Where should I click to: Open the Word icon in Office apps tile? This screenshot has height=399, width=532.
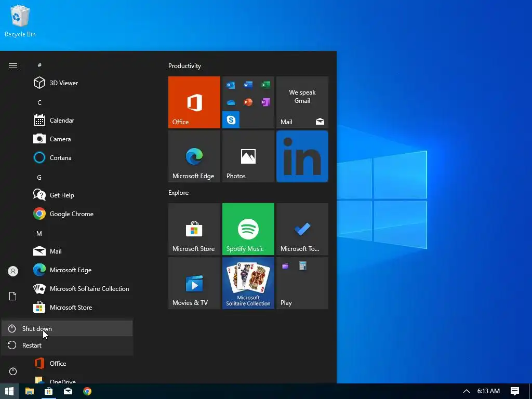point(248,85)
